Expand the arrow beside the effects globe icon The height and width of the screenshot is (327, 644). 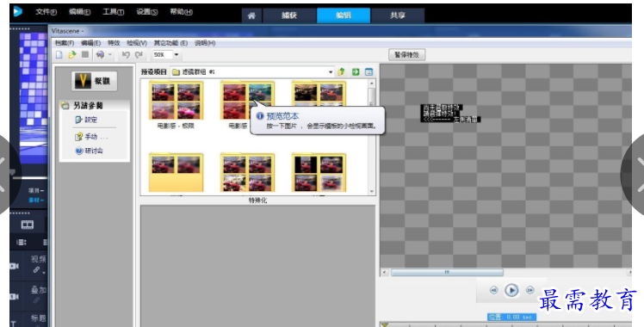(x=109, y=54)
